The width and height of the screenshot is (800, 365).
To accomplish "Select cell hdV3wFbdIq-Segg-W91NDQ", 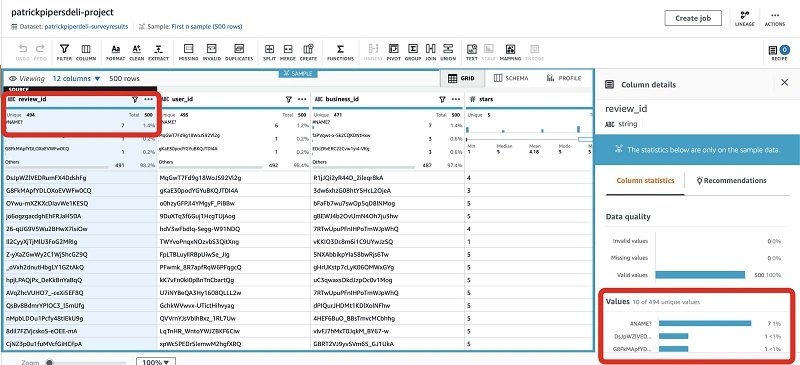I will [234, 229].
